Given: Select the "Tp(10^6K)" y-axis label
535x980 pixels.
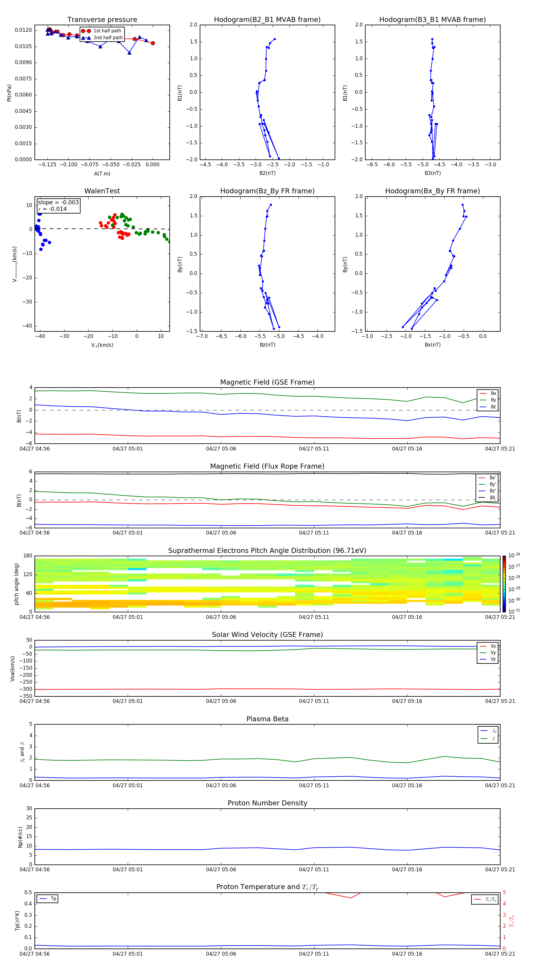Looking at the screenshot, I should (17, 921).
